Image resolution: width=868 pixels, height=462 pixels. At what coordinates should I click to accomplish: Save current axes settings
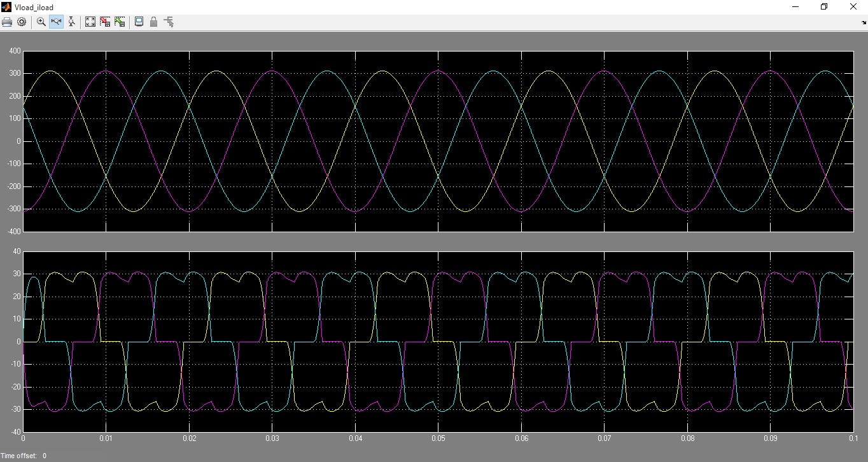[105, 22]
